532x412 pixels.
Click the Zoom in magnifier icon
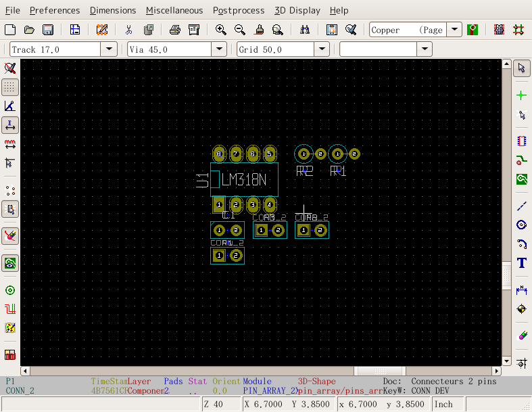pos(220,30)
